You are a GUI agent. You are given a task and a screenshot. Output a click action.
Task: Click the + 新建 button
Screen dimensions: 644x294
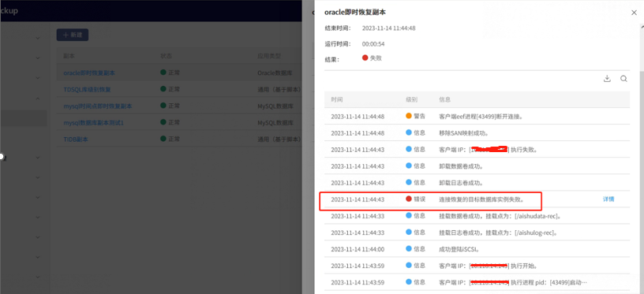click(x=73, y=35)
